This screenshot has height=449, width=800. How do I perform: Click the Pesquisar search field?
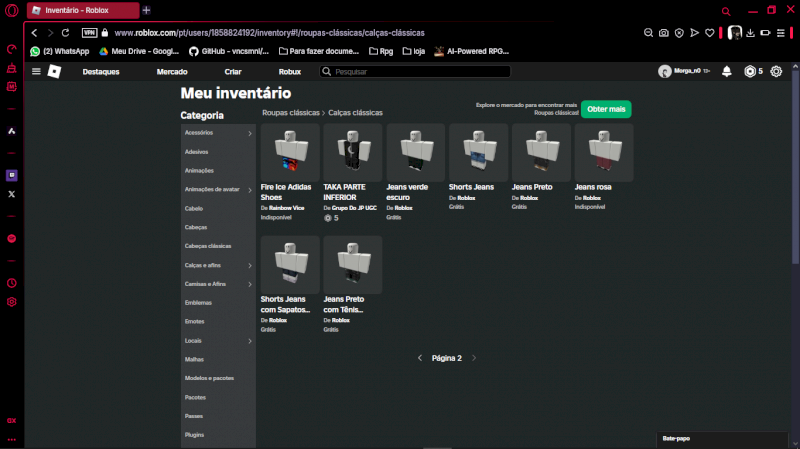[x=420, y=72]
